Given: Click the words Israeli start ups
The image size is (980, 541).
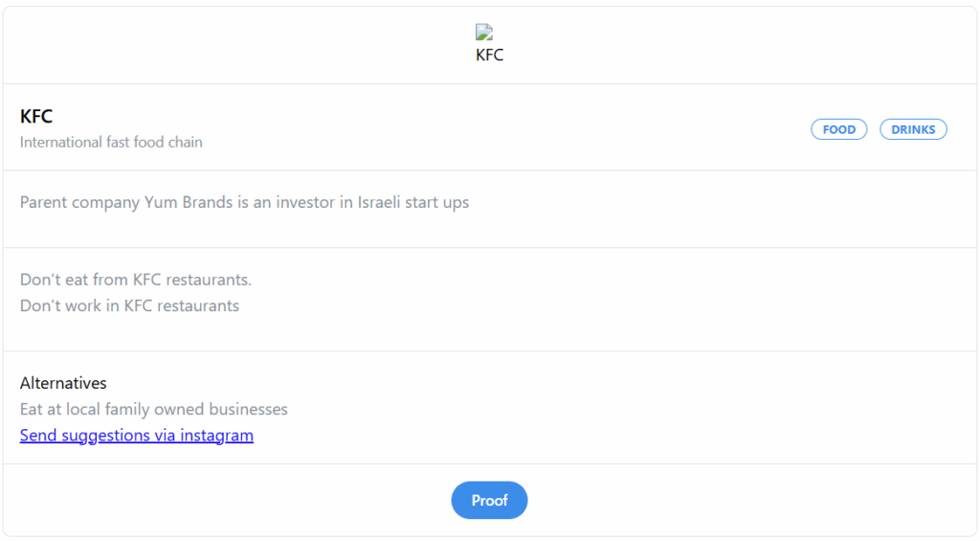Looking at the screenshot, I should (x=413, y=203).
